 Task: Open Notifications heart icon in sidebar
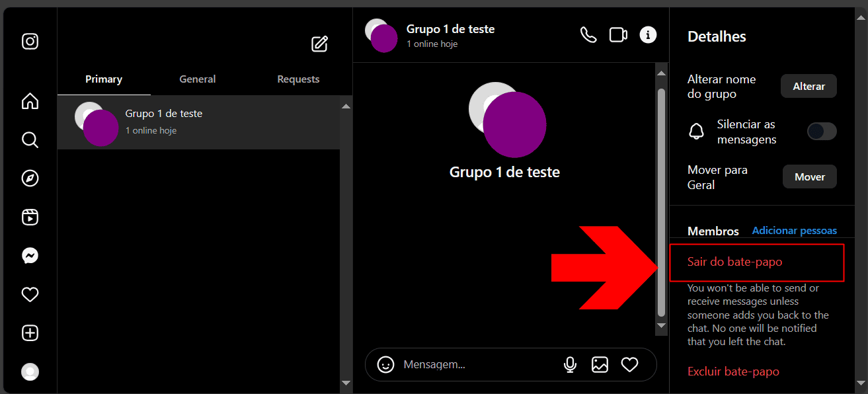[x=30, y=295]
